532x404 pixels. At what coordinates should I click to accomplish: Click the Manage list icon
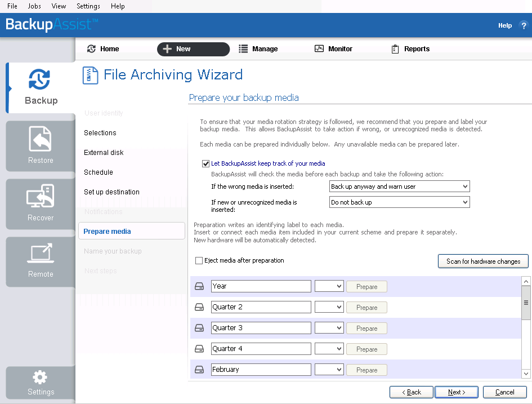tap(243, 49)
